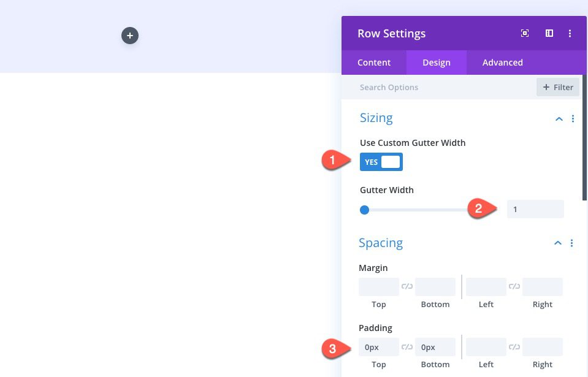The height and width of the screenshot is (377, 588).
Task: Click the plus icon inside the Filter button
Action: 545,87
